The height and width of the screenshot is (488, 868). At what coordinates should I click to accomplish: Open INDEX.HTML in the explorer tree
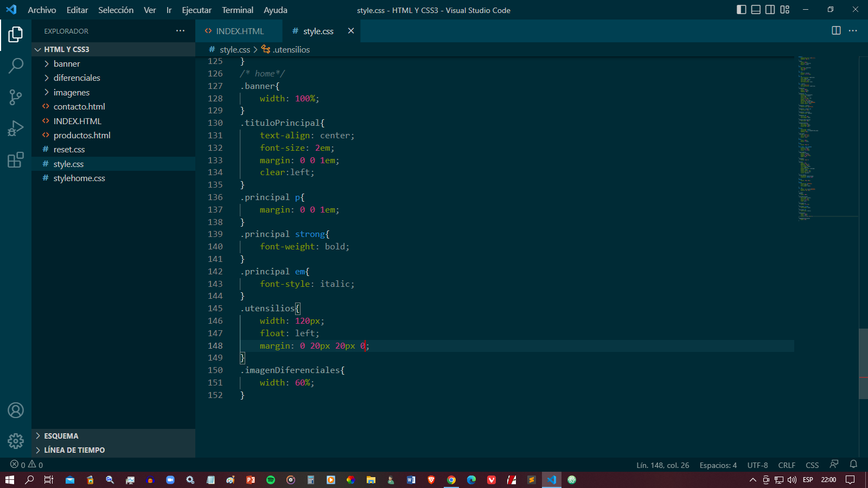pyautogui.click(x=113, y=121)
